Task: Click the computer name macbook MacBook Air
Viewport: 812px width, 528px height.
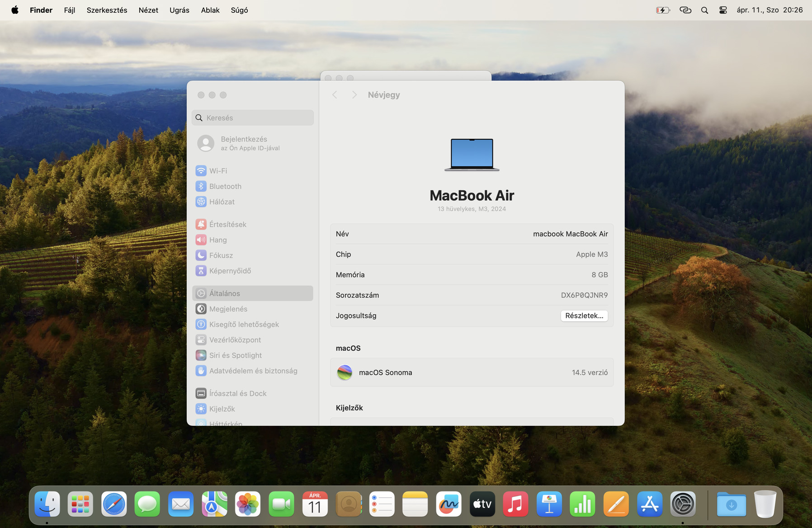Action: [571, 234]
